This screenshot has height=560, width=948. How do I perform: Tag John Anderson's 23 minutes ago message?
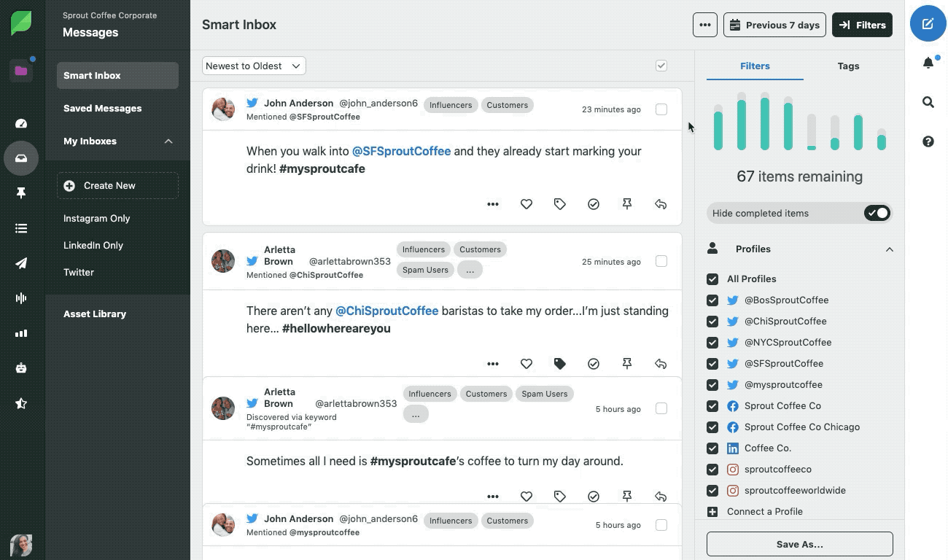tap(560, 205)
